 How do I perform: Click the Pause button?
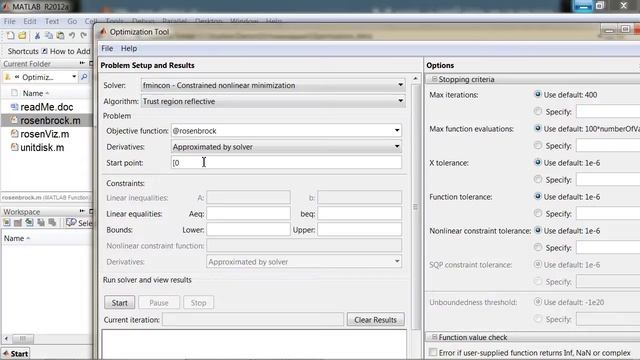[159, 303]
